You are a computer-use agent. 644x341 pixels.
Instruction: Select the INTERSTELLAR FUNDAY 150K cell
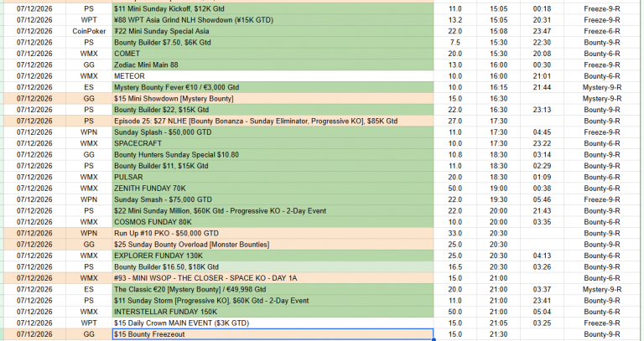click(x=273, y=312)
